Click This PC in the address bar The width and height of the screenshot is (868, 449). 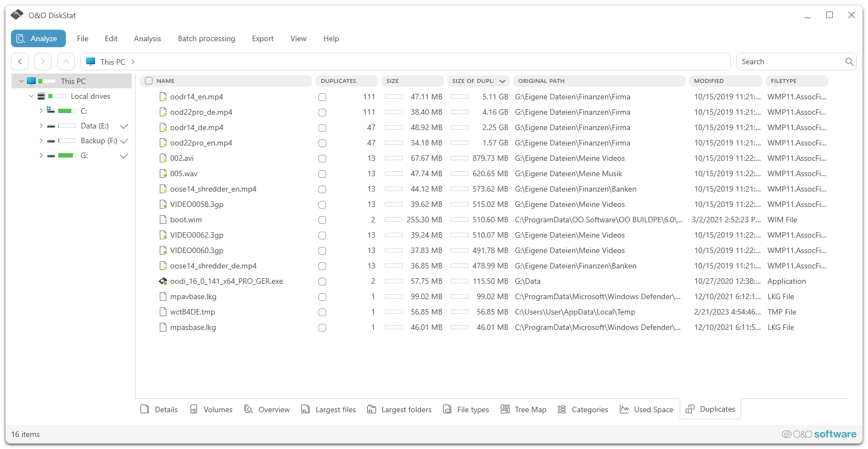point(113,62)
